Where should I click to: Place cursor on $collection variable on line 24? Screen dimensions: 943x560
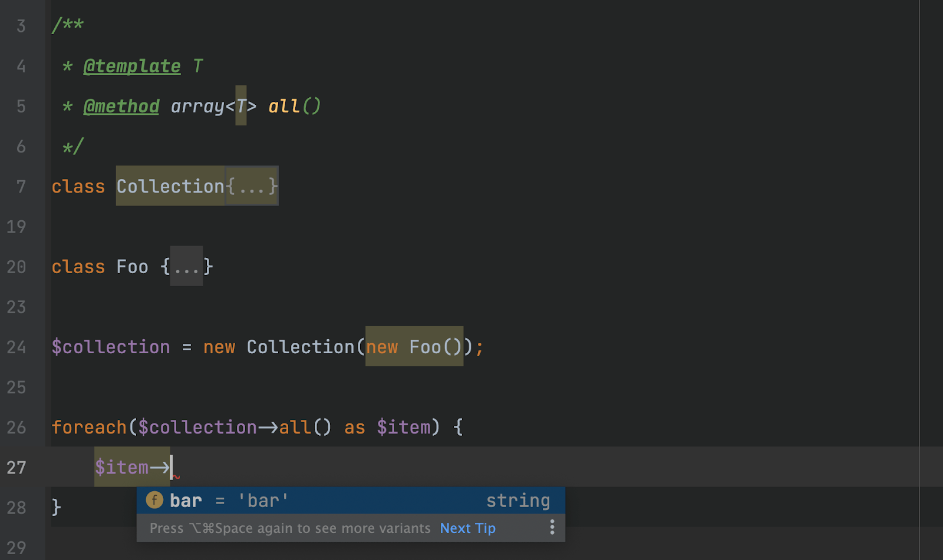[111, 347]
